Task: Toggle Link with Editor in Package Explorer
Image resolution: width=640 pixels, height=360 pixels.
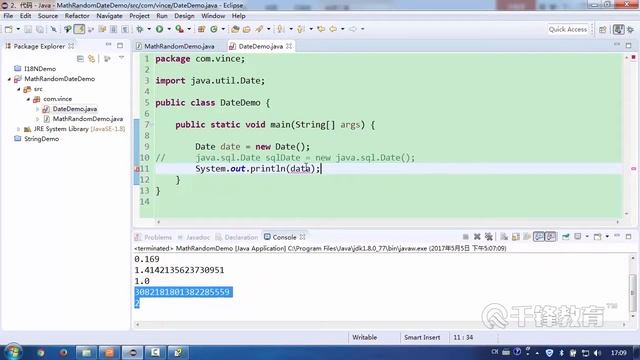Action: [92, 59]
